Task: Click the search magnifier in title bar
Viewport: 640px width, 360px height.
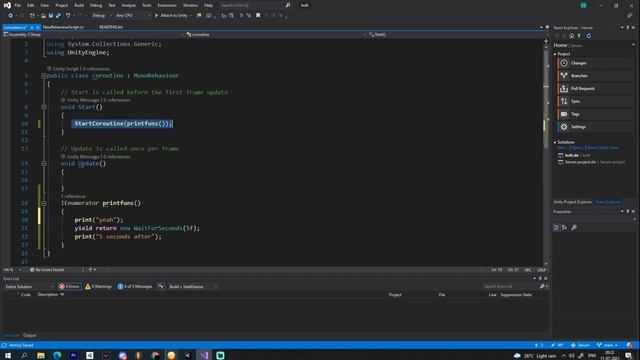Action: point(288,5)
